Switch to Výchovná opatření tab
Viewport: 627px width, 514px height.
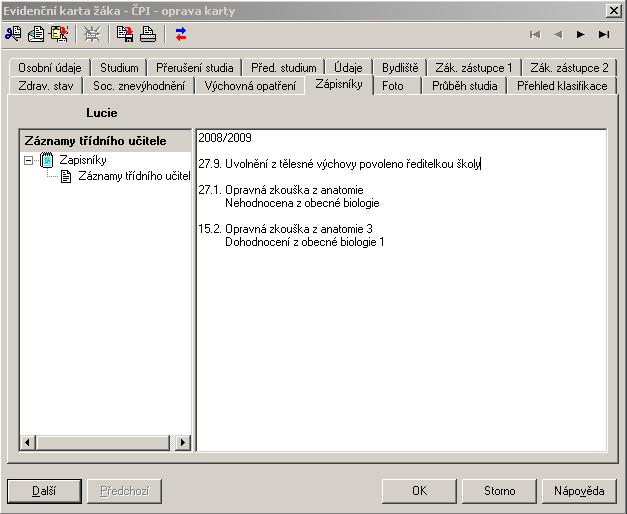250,86
